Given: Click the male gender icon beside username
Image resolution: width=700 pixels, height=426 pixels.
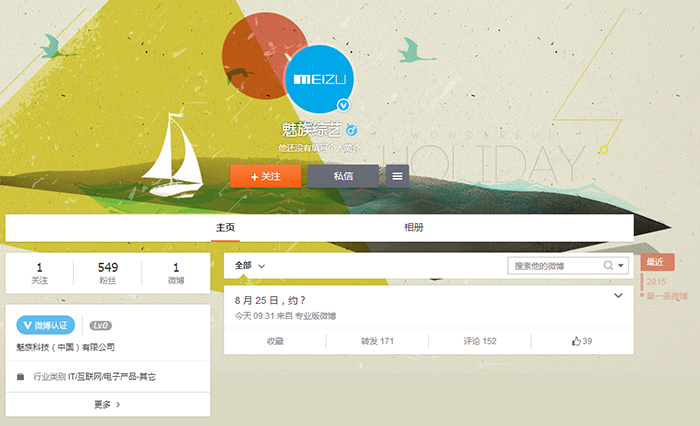Looking at the screenshot, I should [x=351, y=130].
